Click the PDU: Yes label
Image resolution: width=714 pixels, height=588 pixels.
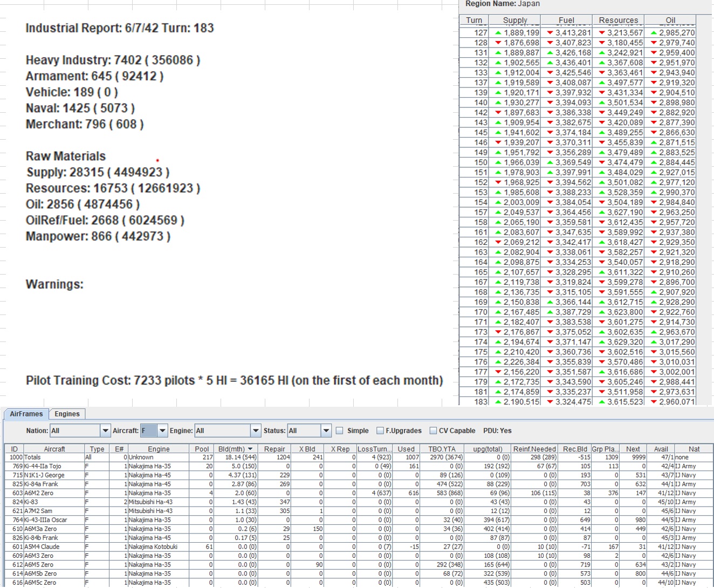click(497, 430)
